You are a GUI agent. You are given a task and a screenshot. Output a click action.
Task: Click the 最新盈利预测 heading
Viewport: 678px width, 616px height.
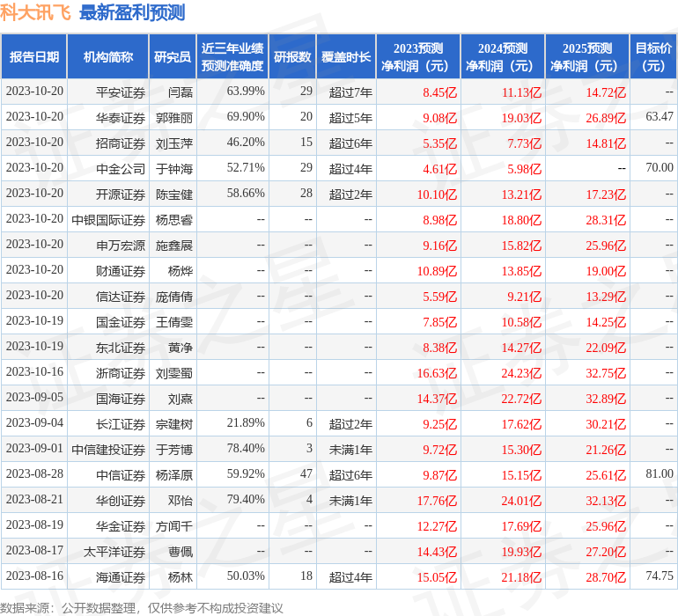click(132, 12)
